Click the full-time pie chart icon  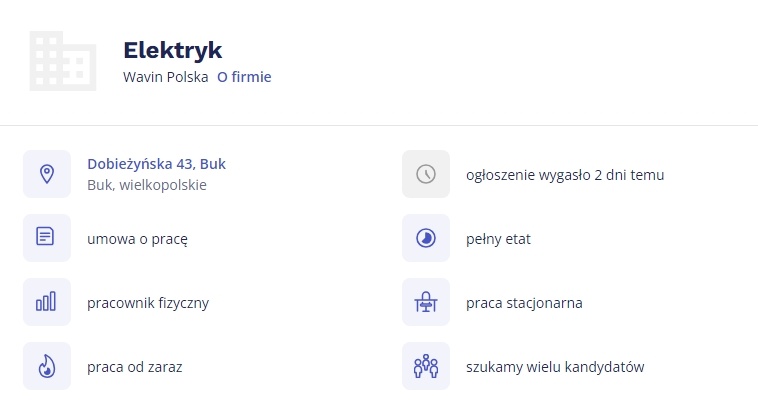(x=426, y=238)
